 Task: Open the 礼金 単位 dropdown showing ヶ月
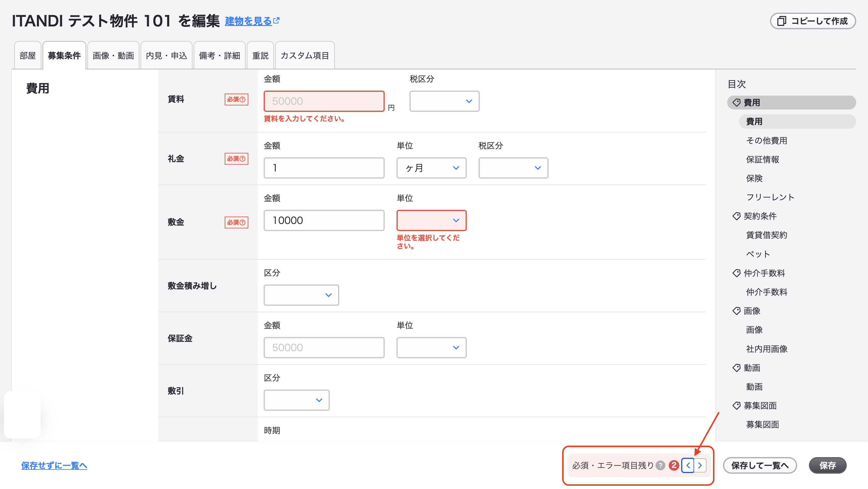(x=431, y=168)
